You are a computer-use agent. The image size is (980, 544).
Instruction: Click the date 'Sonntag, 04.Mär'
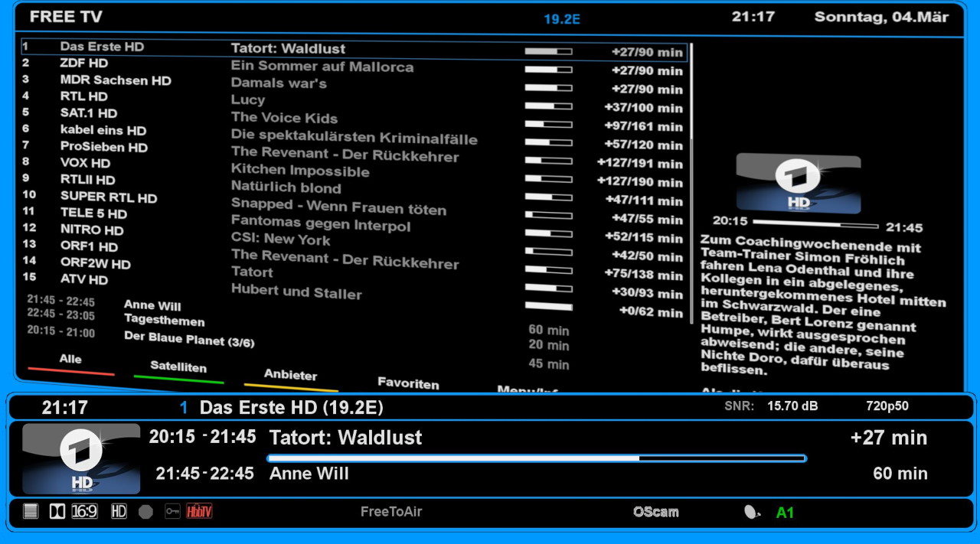881,17
